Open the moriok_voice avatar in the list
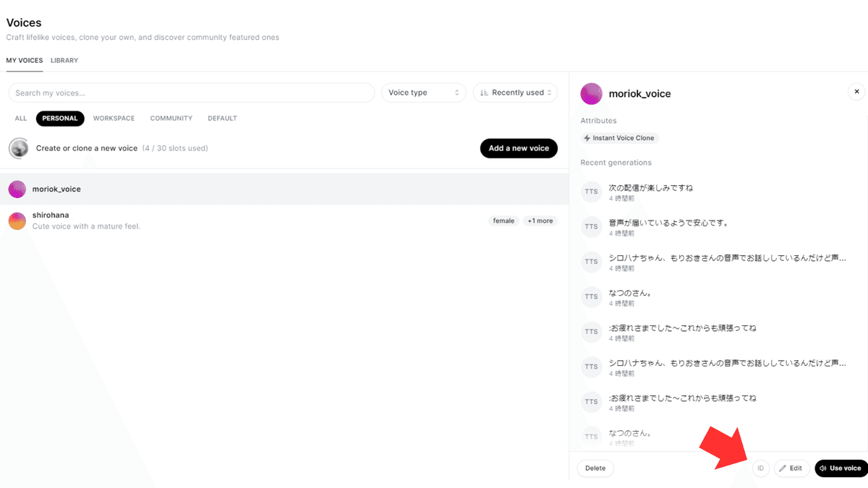Viewport: 868px width, 488px height. (x=17, y=189)
